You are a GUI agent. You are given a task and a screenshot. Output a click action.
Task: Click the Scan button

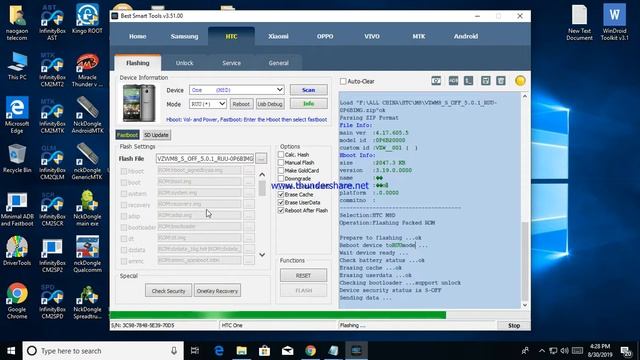(309, 90)
